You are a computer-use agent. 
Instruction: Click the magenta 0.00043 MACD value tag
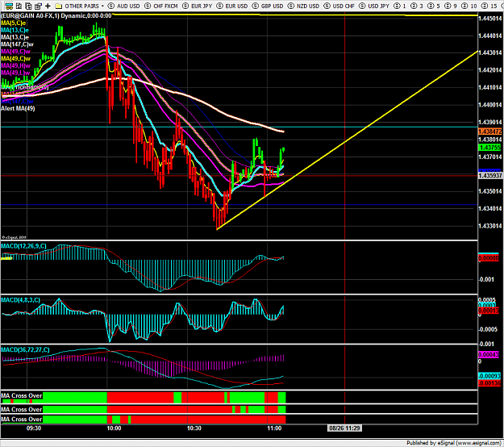489,355
